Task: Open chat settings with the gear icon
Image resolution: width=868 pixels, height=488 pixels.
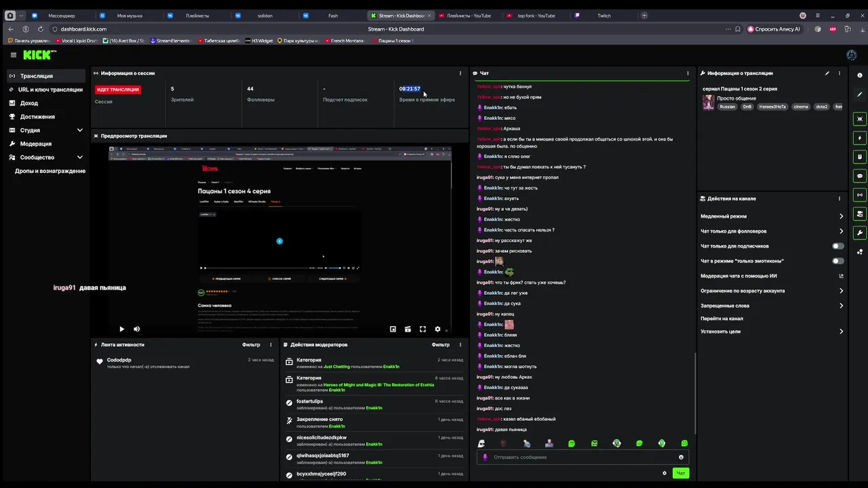Action: [x=665, y=473]
